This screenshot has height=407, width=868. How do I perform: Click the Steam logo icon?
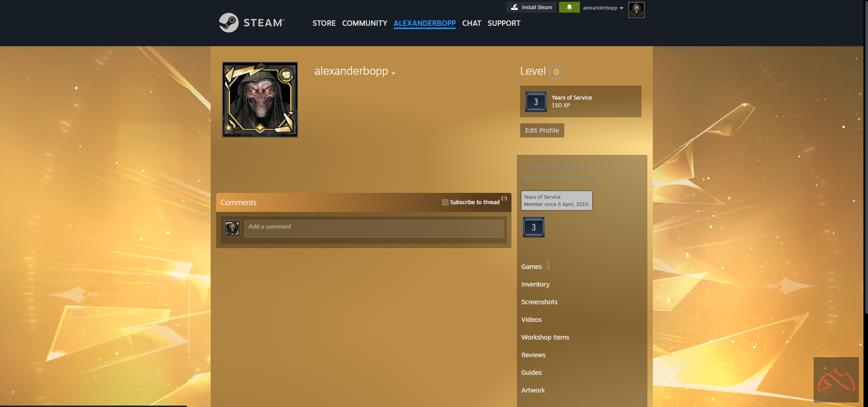point(229,23)
